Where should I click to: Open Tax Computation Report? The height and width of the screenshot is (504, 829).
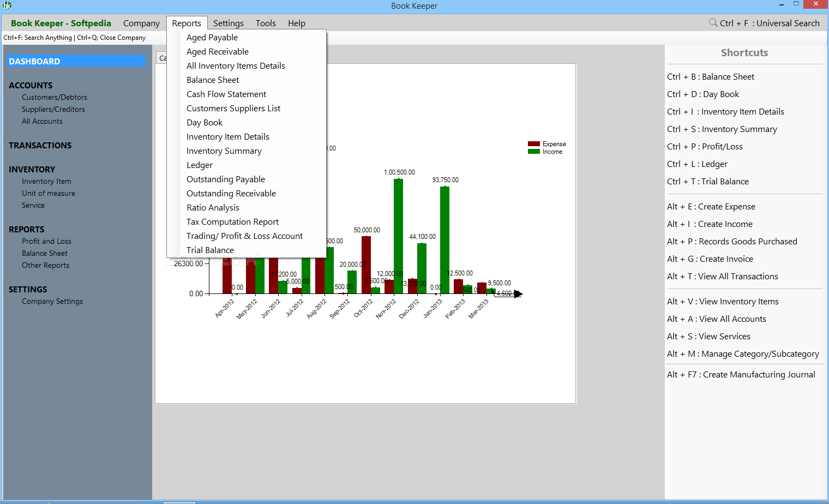coord(232,221)
